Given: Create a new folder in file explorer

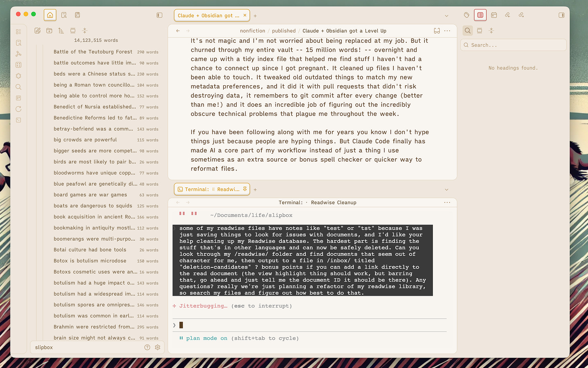Looking at the screenshot, I should [x=49, y=30].
